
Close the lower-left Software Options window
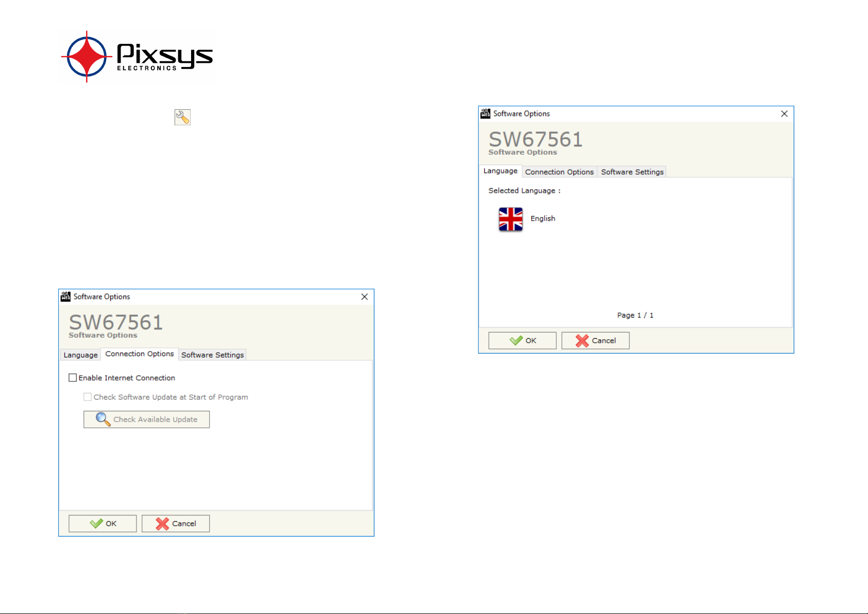[x=364, y=296]
